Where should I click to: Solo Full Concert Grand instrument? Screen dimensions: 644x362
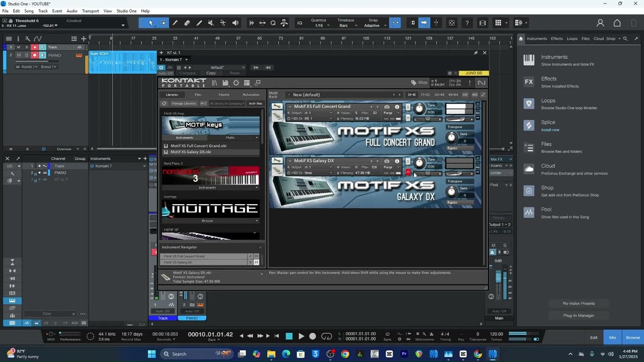[408, 107]
